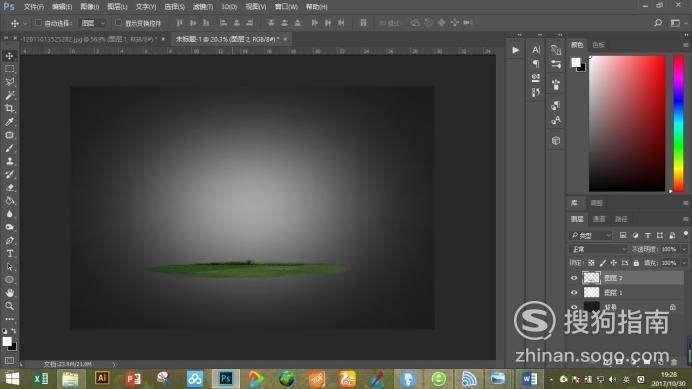Screen dimensions: 692x389
Task: Switch to the 色板 swatches tab
Action: (598, 45)
